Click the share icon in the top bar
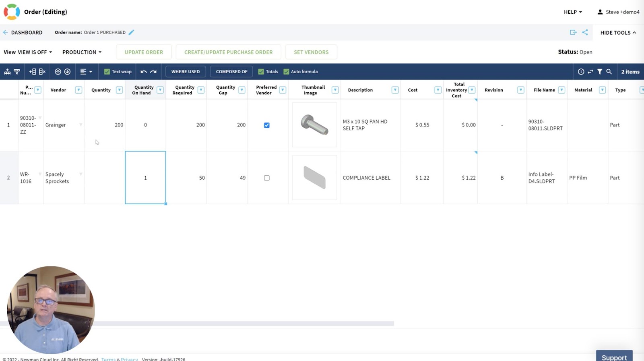Image resolution: width=644 pixels, height=361 pixels. pyautogui.click(x=585, y=32)
